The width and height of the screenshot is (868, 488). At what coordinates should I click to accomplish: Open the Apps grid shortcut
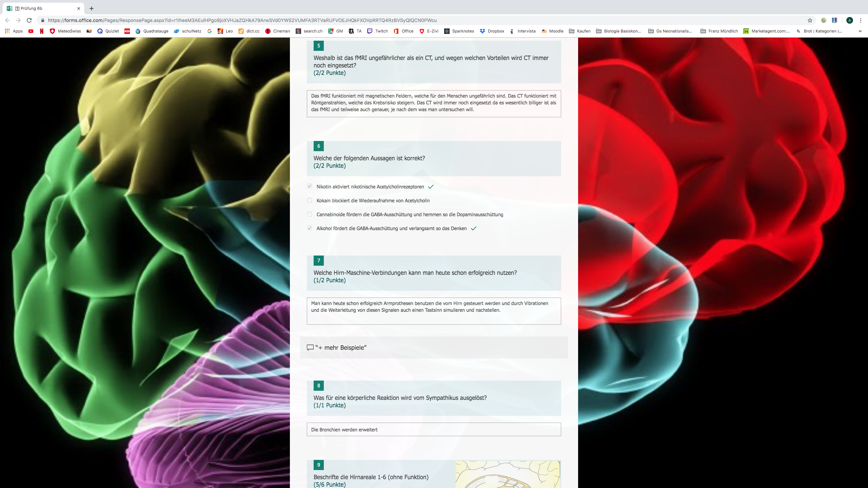14,31
